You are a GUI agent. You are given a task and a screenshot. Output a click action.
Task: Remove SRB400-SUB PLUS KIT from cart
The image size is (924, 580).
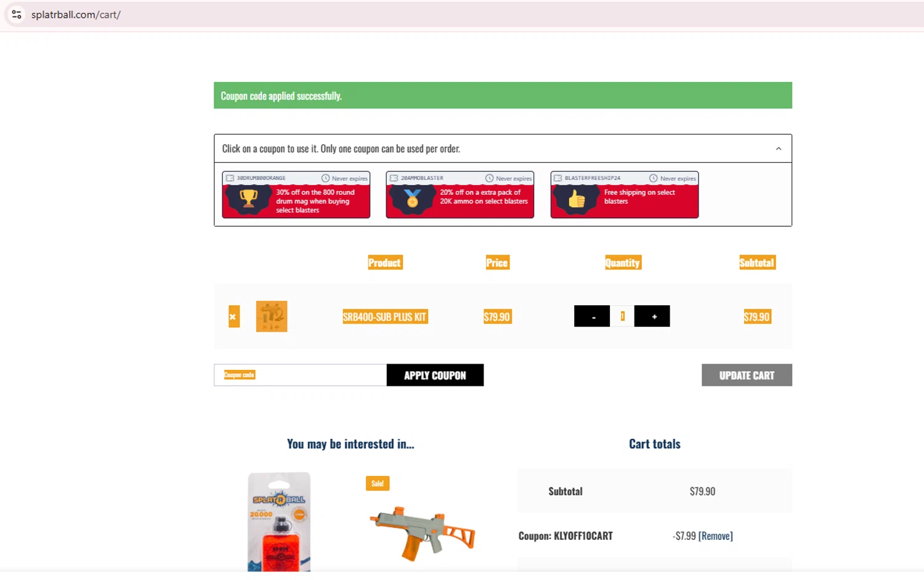pos(234,317)
